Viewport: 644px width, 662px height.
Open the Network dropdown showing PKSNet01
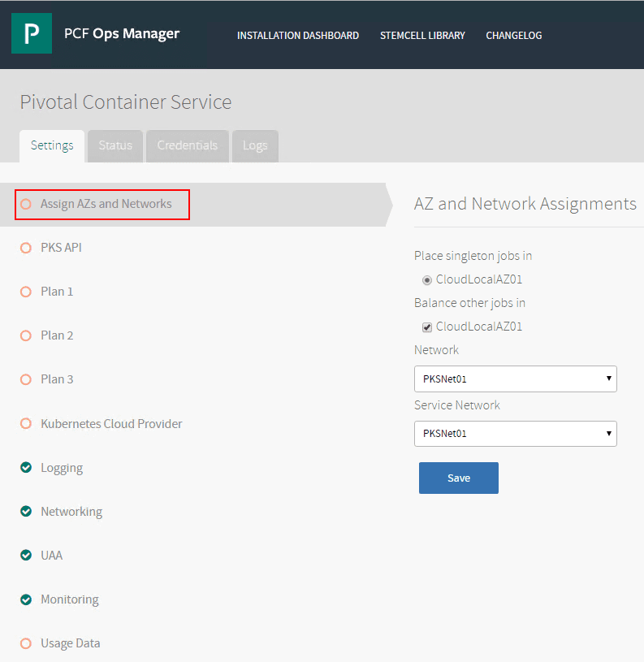coord(515,379)
